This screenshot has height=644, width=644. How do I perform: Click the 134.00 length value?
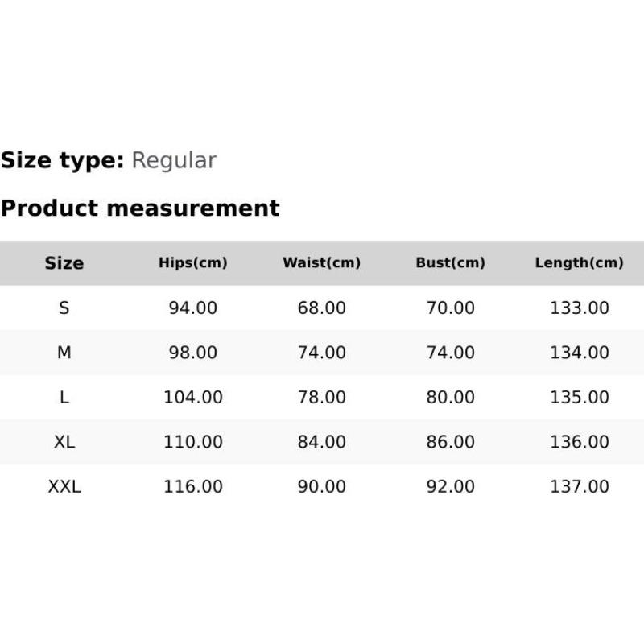(580, 353)
